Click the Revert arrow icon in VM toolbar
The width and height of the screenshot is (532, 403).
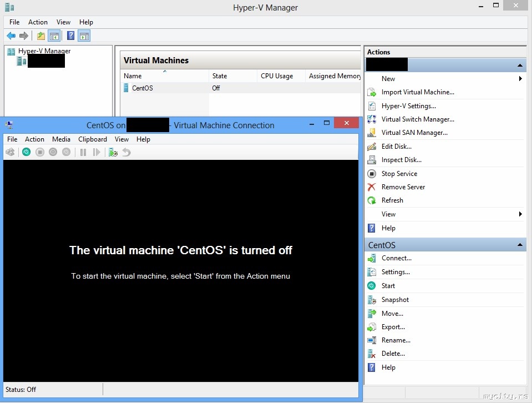click(x=126, y=152)
